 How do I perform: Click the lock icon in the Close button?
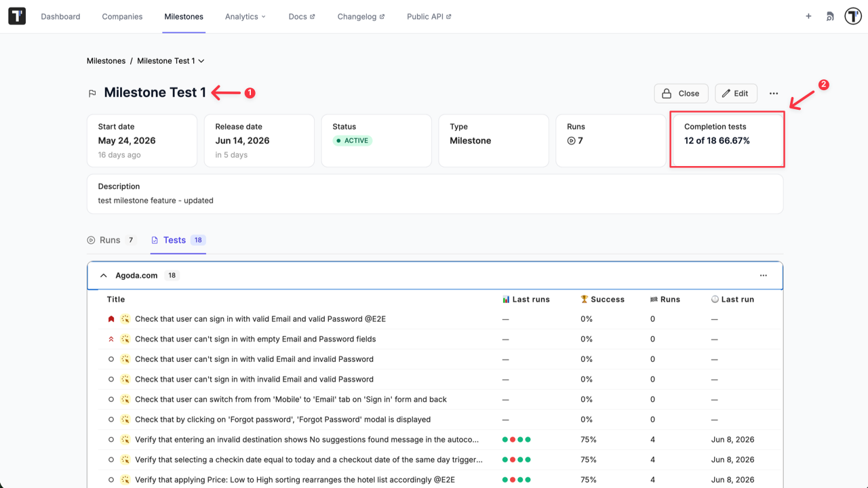(667, 94)
